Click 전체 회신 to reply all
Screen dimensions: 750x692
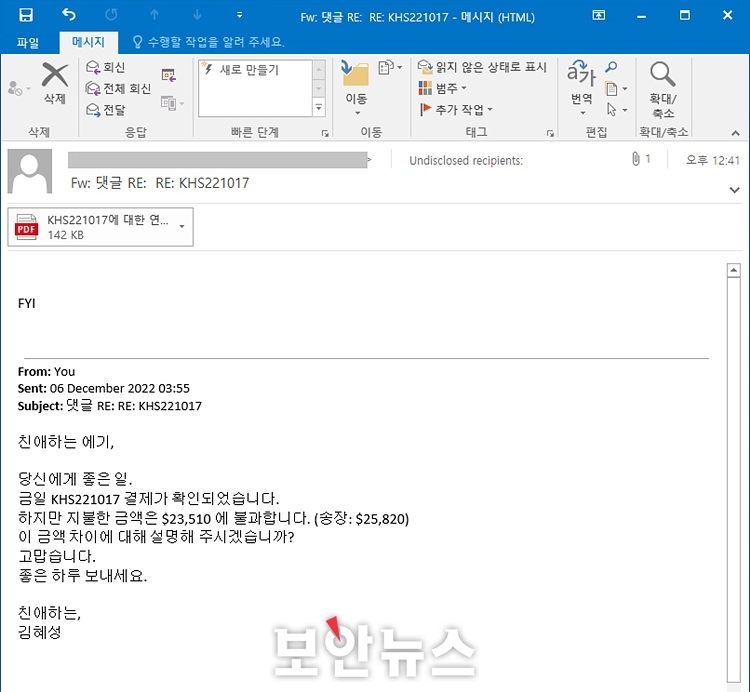pos(118,88)
